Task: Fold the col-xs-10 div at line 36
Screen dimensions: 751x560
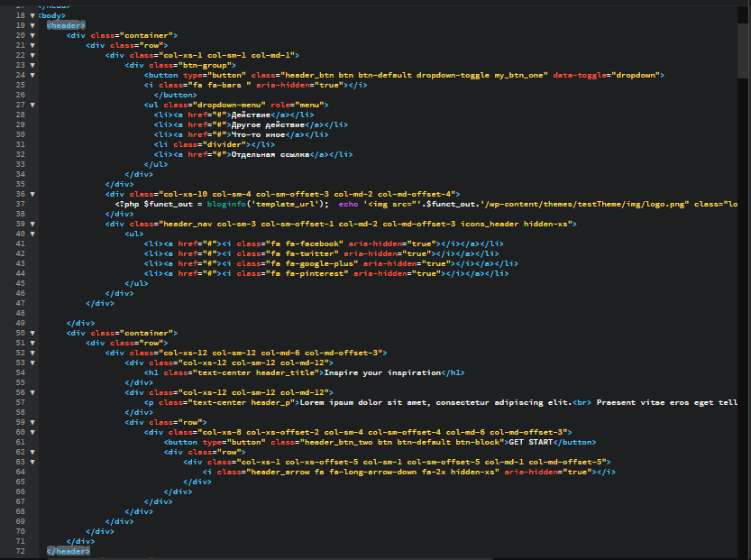Action: (x=32, y=194)
